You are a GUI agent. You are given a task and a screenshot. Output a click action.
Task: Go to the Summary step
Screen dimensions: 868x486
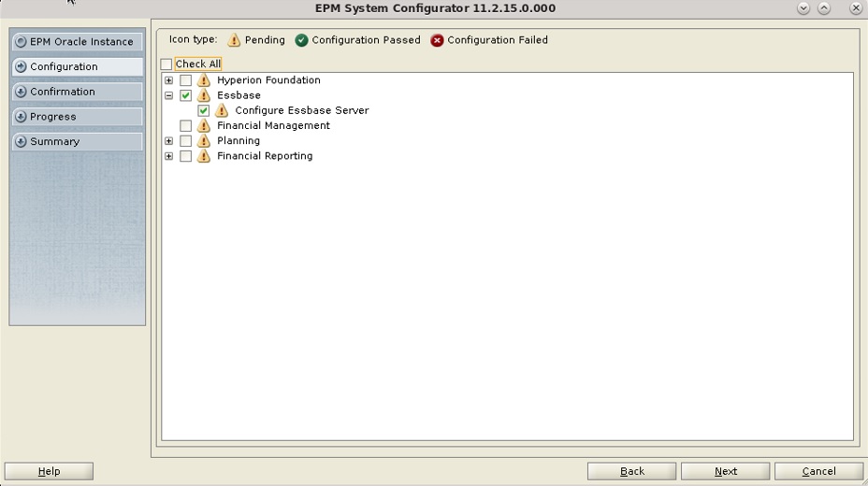point(77,141)
